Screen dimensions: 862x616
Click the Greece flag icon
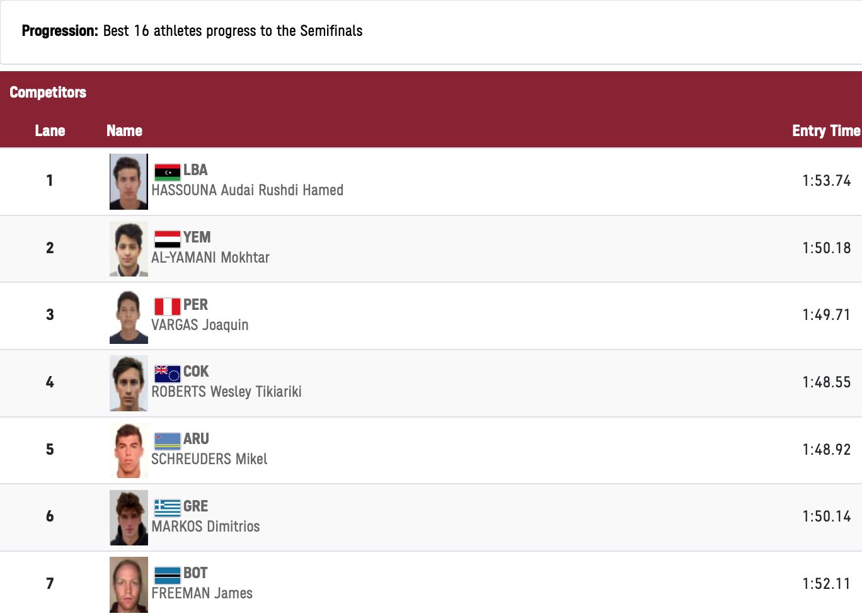pyautogui.click(x=167, y=508)
